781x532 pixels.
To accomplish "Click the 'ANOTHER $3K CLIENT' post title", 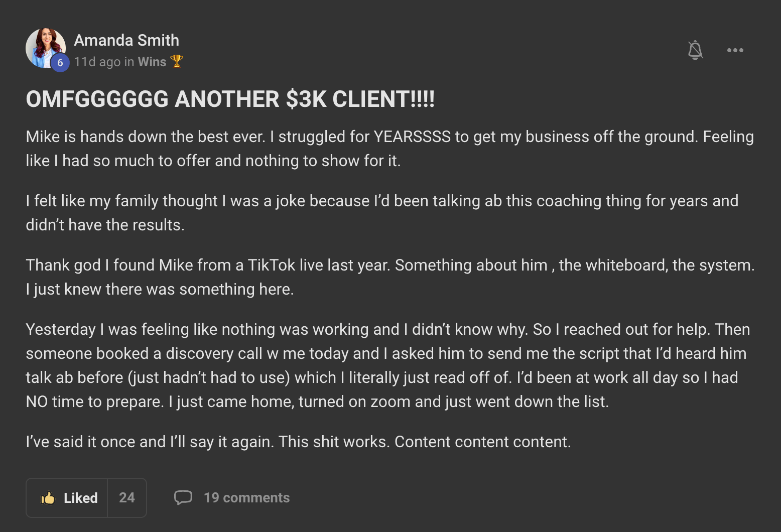I will [230, 99].
